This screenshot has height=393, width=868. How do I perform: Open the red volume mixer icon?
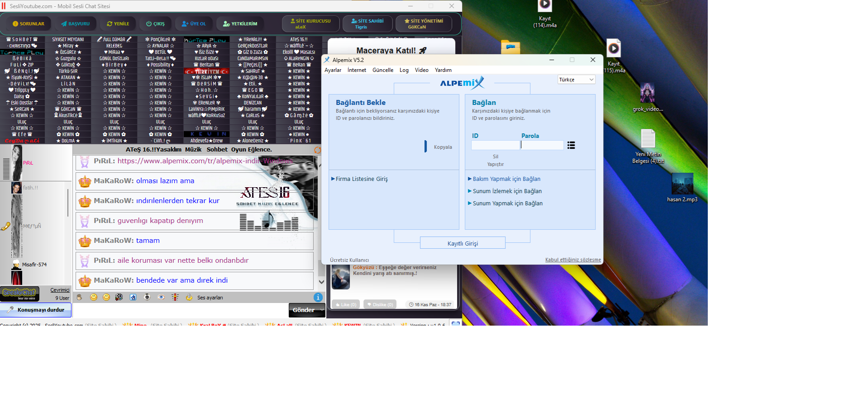coord(175,297)
